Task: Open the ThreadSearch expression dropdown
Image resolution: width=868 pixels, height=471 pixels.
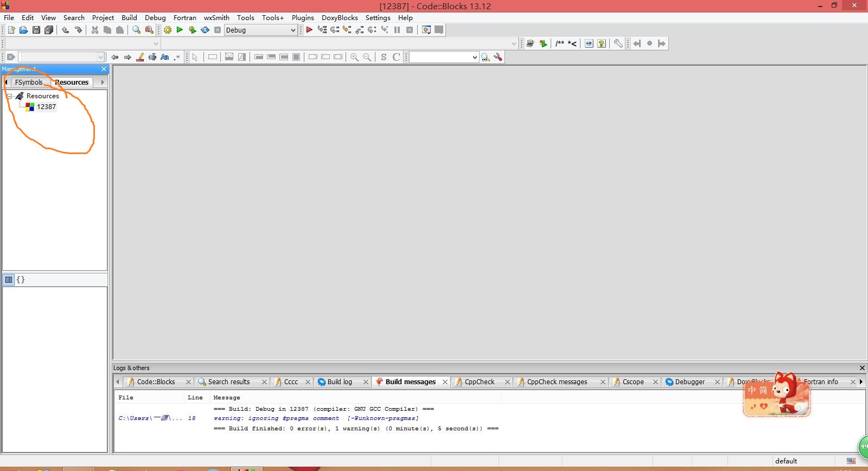Action: click(x=475, y=57)
